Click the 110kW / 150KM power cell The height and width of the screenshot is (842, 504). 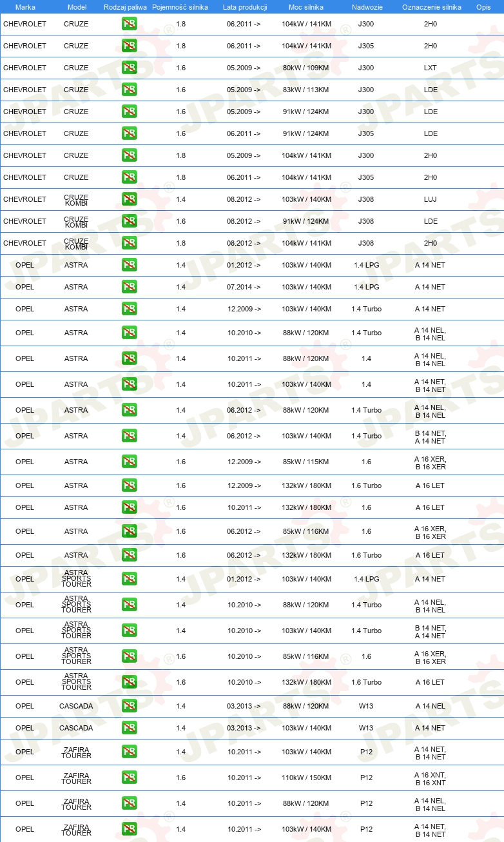(x=306, y=778)
